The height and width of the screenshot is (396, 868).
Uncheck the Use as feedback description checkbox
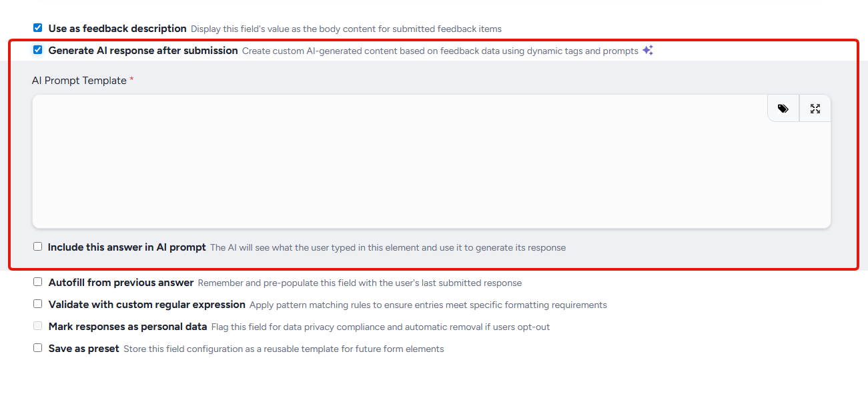[38, 28]
